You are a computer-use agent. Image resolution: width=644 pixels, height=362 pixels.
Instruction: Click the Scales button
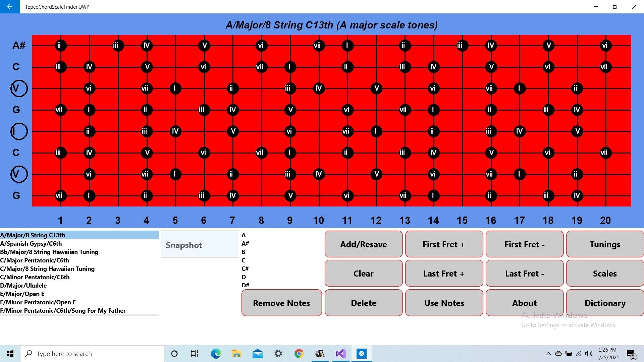[604, 273]
